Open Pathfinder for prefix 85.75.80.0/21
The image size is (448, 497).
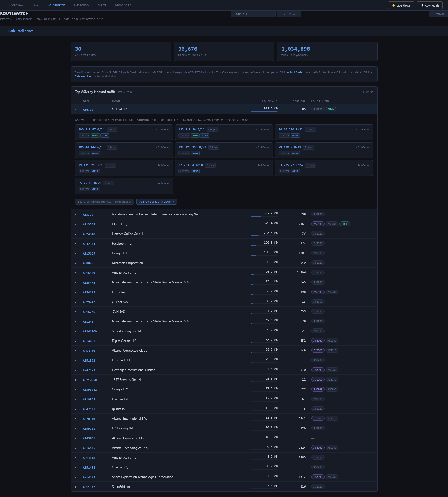pos(162,183)
